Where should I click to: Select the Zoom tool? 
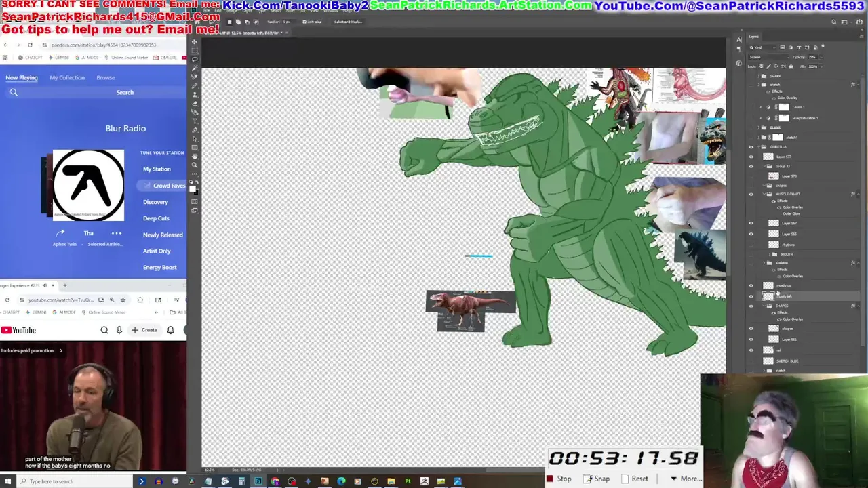[195, 165]
